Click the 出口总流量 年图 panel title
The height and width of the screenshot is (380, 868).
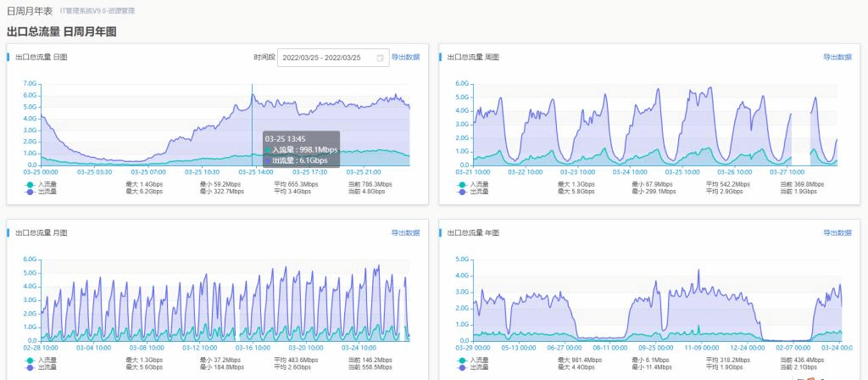472,232
